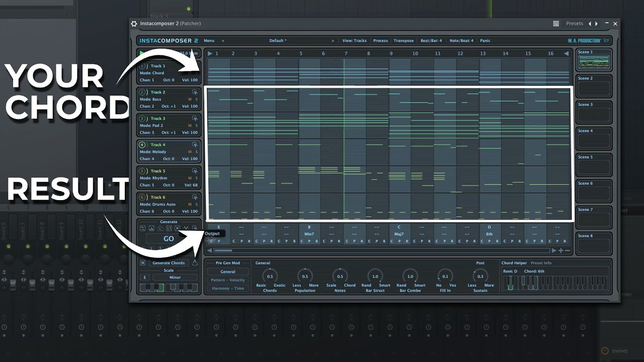644x362 pixels.
Task: Click the Track 3 edit cursor icon
Action: click(x=195, y=119)
